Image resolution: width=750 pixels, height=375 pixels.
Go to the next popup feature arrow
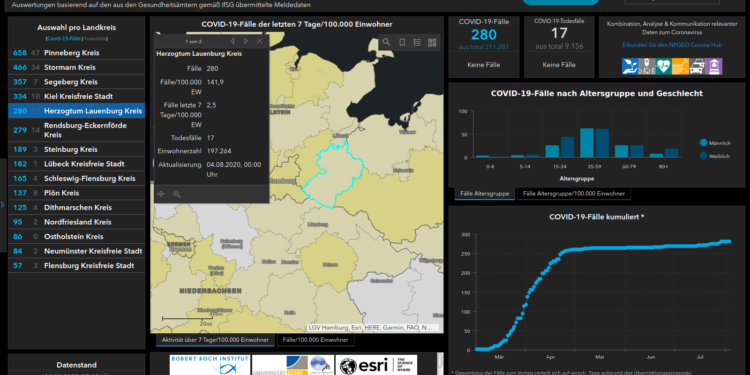(246, 41)
